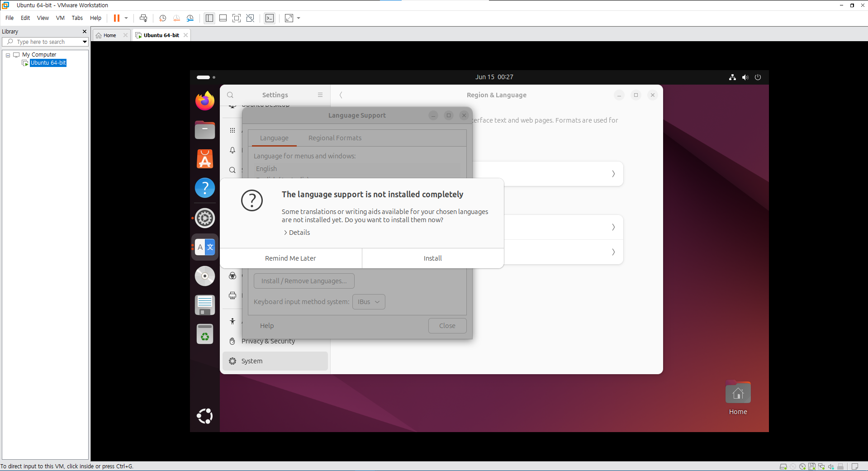The height and width of the screenshot is (471, 868).
Task: Click the search icon in the Settings header
Action: 230,95
